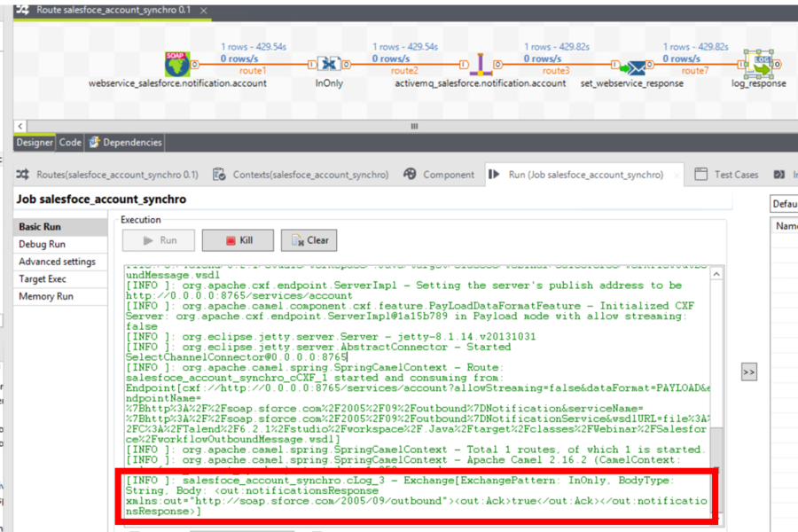Viewport: 798px width, 532px height.
Task: Click the Contexts tab clipboard icon
Action: click(x=219, y=175)
